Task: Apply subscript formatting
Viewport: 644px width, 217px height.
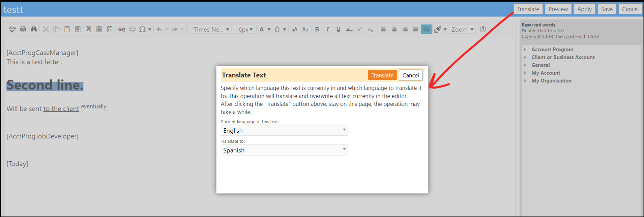Action: [x=370, y=29]
